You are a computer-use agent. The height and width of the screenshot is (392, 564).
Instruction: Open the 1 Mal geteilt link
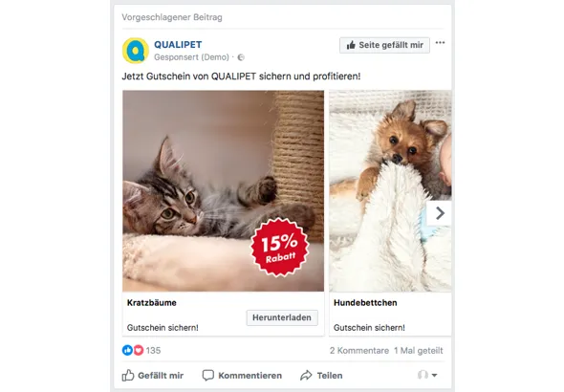click(x=419, y=350)
